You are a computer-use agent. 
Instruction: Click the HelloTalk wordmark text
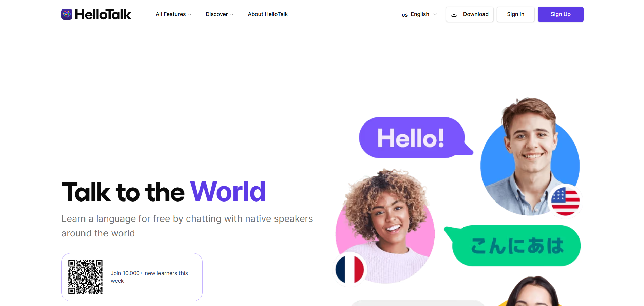pos(103,14)
